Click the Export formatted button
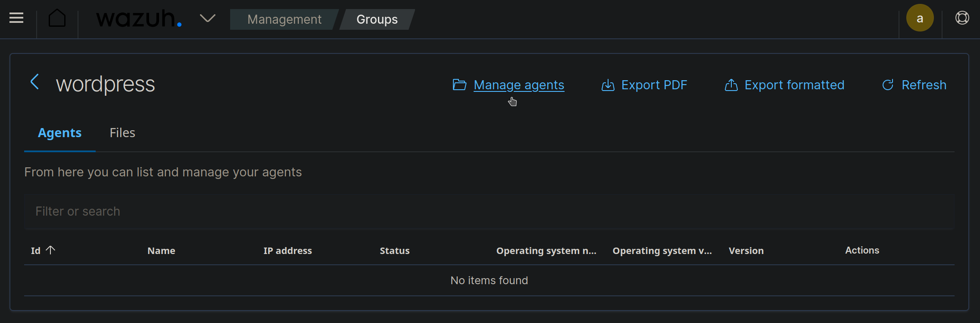980x323 pixels. pos(784,85)
